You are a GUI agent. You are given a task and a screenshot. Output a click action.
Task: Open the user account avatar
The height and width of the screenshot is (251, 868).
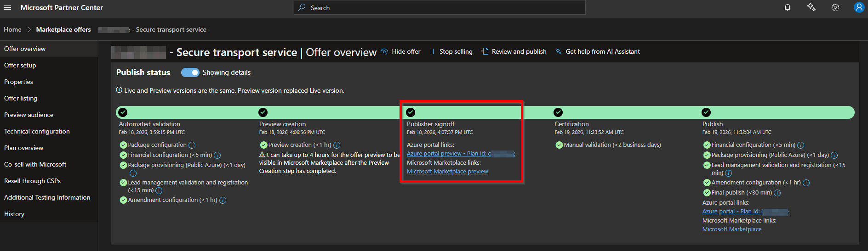(859, 7)
